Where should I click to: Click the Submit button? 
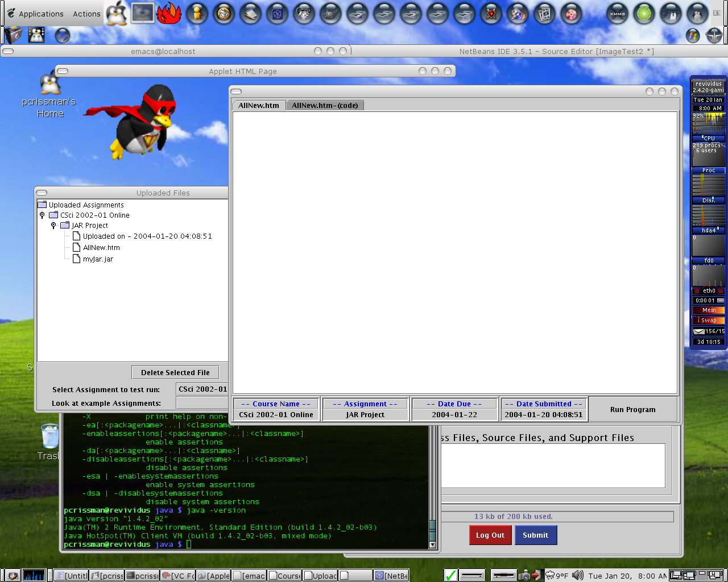(x=535, y=535)
